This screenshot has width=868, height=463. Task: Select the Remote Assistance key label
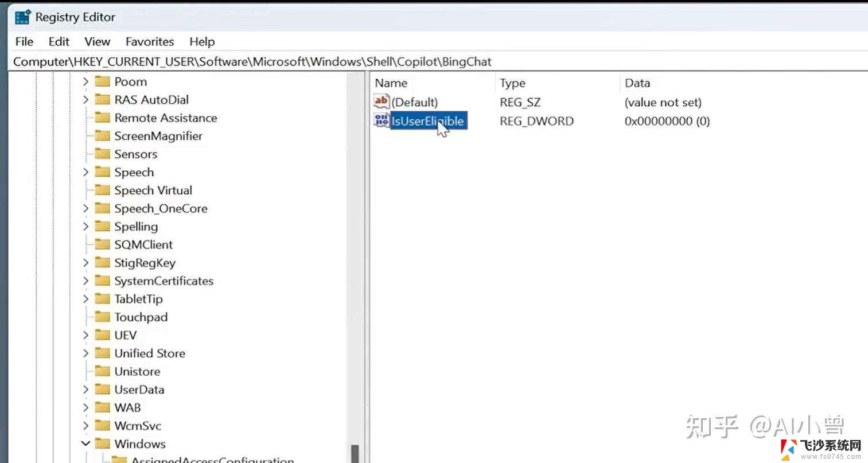click(x=165, y=118)
